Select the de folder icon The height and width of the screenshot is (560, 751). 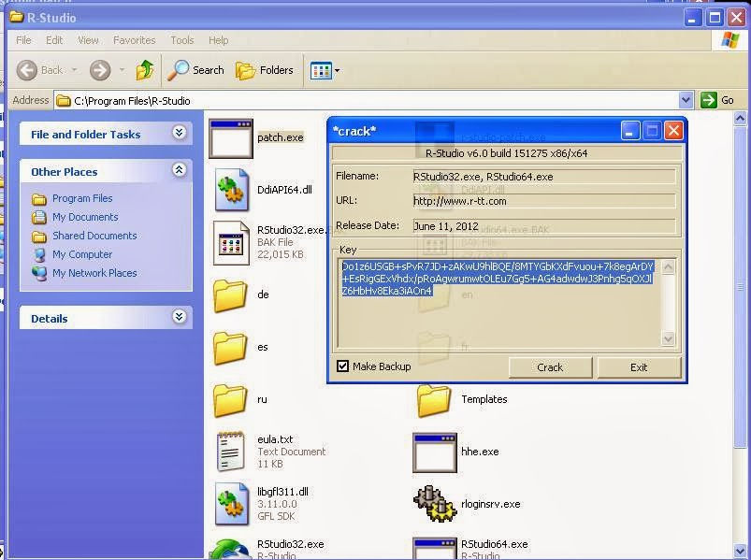coord(230,295)
